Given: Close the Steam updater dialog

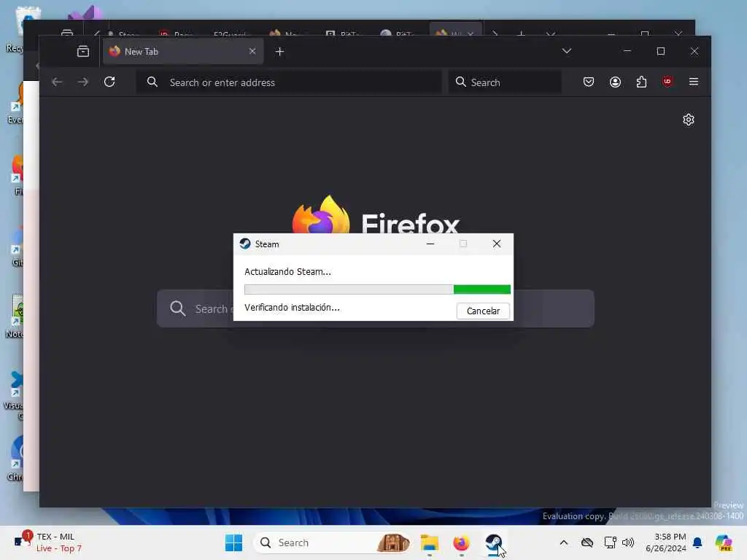Looking at the screenshot, I should pos(496,244).
